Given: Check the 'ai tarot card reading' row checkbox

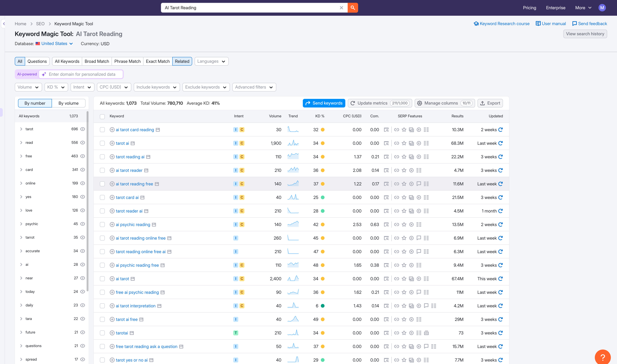Looking at the screenshot, I should [x=102, y=130].
